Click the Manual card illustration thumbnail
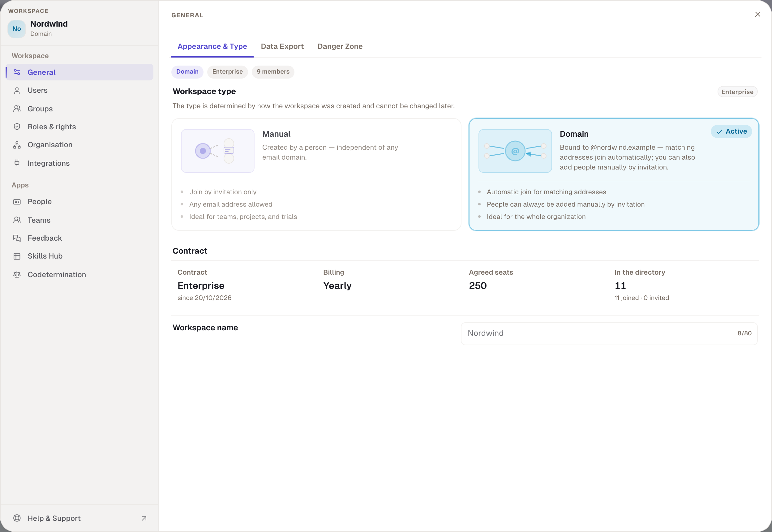Image resolution: width=772 pixels, height=532 pixels. point(218,151)
